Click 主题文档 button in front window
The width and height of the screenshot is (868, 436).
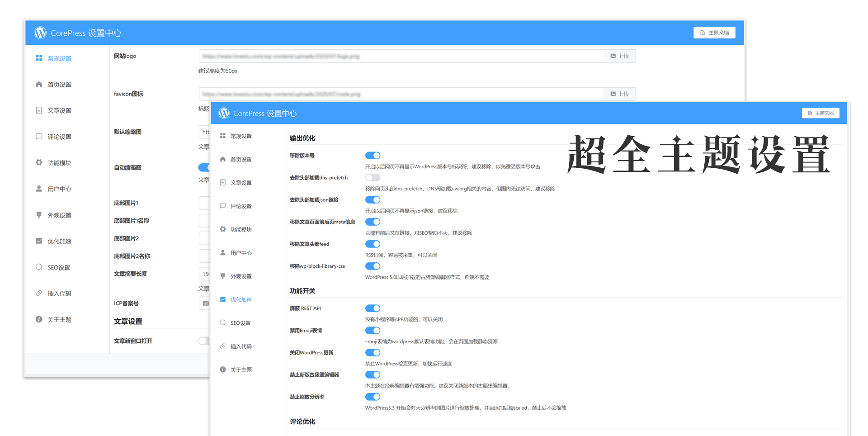point(821,113)
